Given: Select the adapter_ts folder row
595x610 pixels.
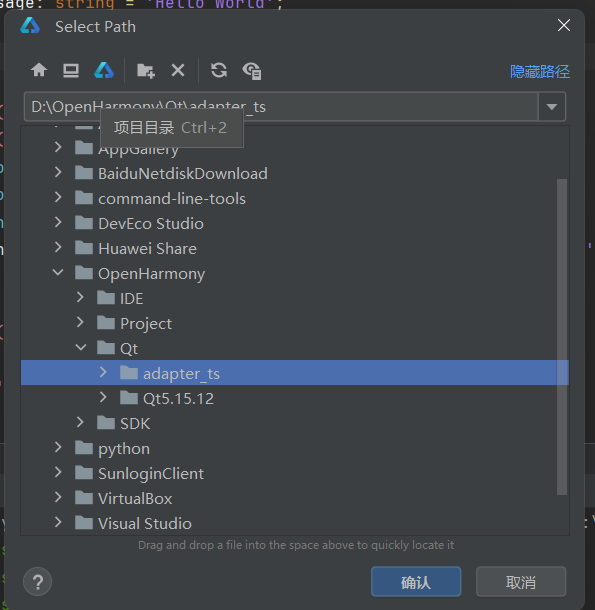Looking at the screenshot, I should pos(295,373).
